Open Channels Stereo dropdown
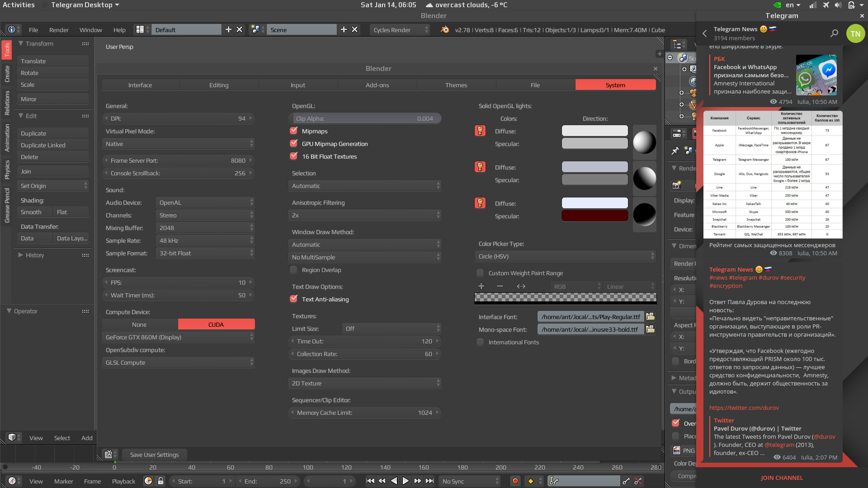The image size is (868, 488). (205, 215)
